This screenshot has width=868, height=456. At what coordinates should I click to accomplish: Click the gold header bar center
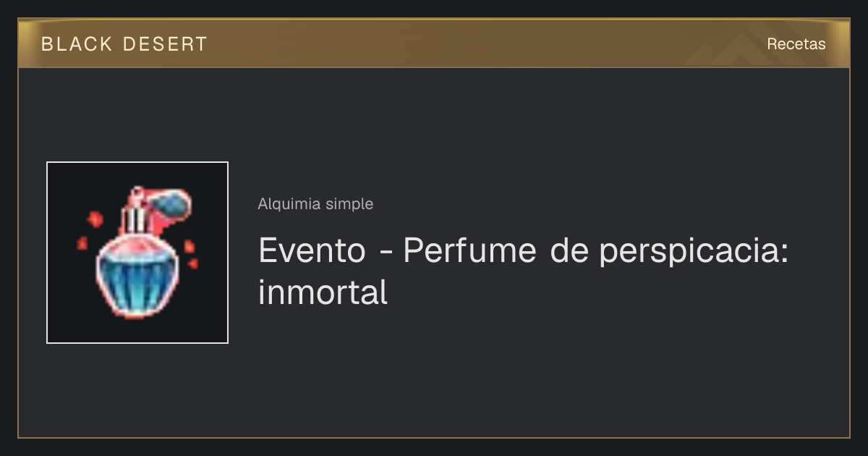(x=434, y=43)
